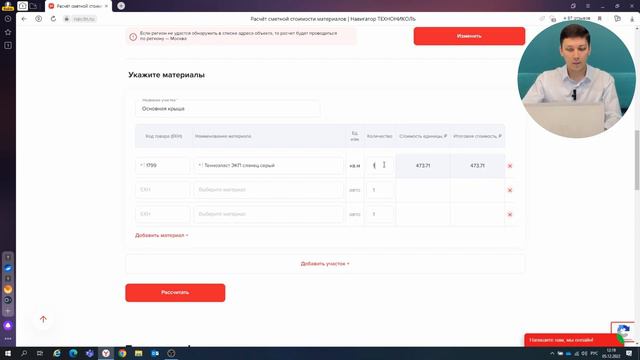Click the Добавить участок link
This screenshot has width=640, height=360.
325,264
